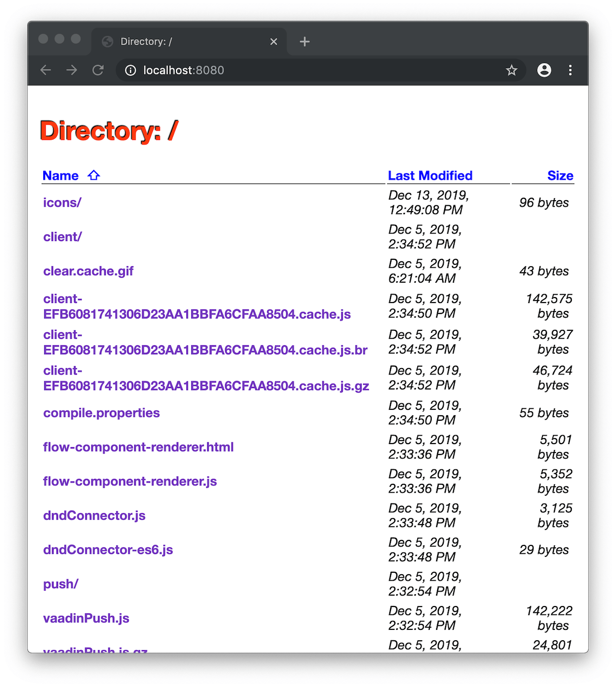
Task: Expand the icons/ directory
Action: coord(62,203)
